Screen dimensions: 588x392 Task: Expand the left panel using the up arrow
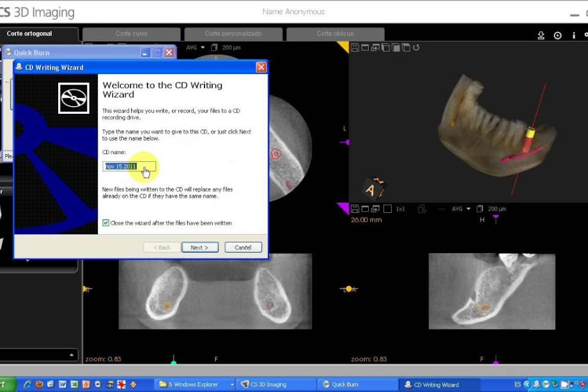click(71, 355)
